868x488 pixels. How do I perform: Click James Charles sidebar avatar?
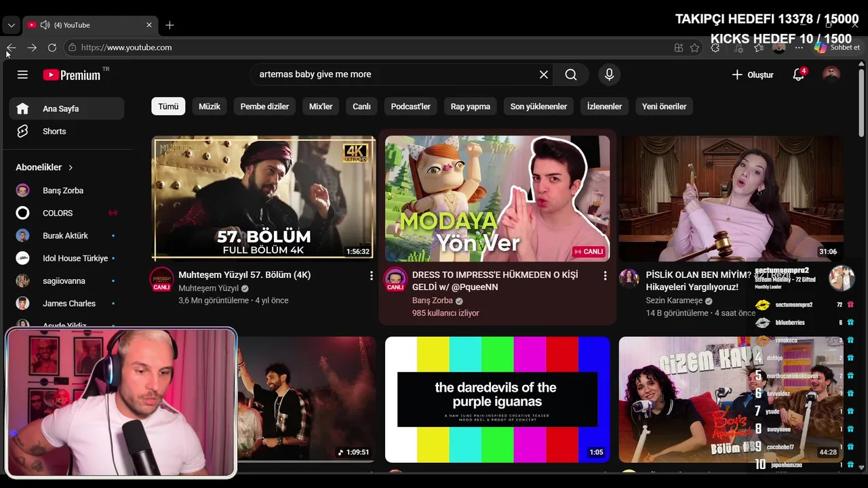(22, 304)
